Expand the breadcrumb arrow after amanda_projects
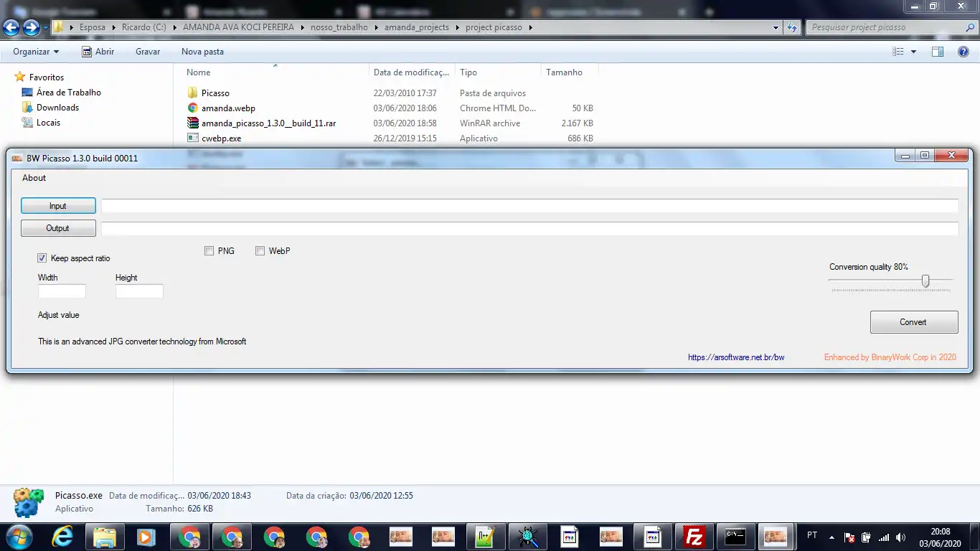 pos(456,27)
